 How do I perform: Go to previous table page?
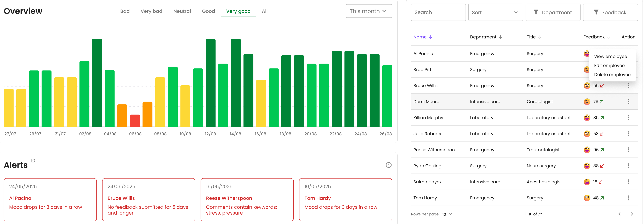point(619,214)
